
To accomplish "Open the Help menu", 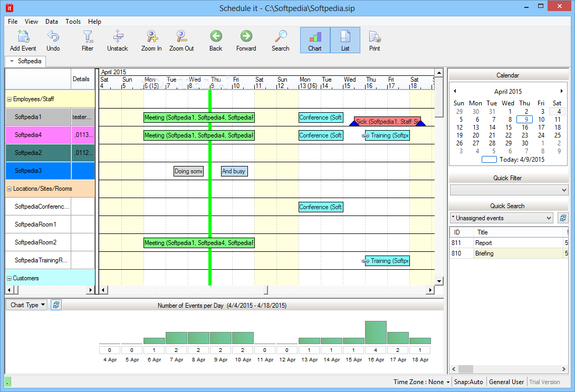I will (94, 22).
